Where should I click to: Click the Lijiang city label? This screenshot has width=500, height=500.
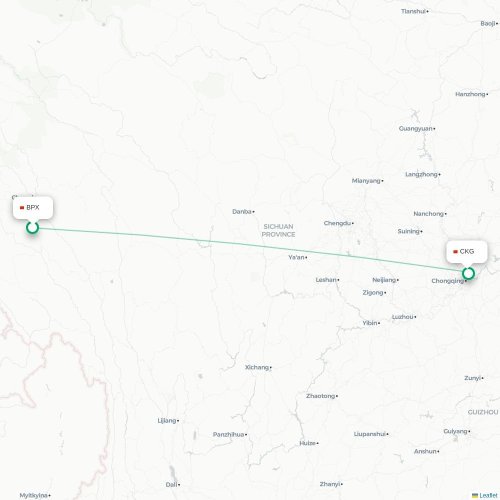(x=167, y=421)
